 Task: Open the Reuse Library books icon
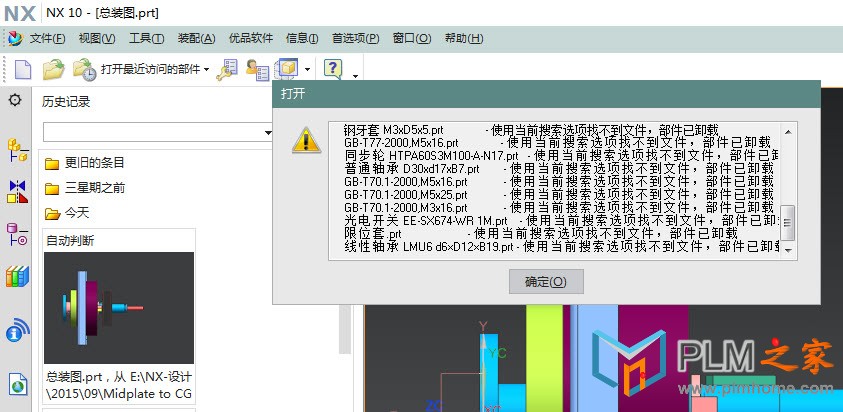[x=17, y=276]
